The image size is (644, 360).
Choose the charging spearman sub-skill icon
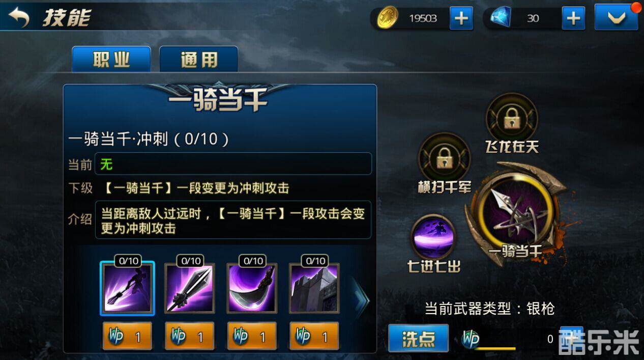[x=127, y=289]
